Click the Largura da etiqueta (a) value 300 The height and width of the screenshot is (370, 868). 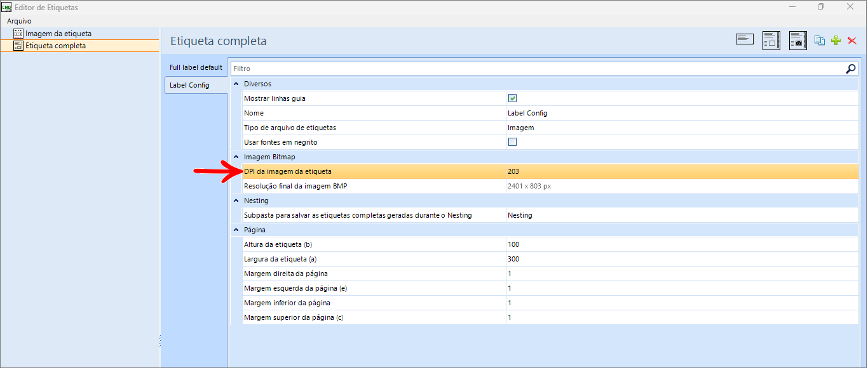[x=513, y=259]
